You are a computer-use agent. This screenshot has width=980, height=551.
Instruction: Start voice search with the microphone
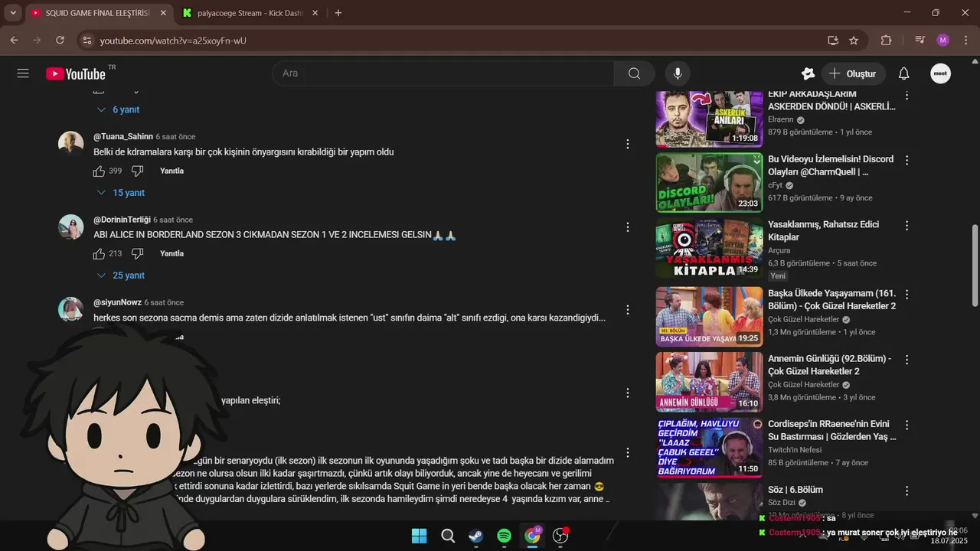point(677,73)
